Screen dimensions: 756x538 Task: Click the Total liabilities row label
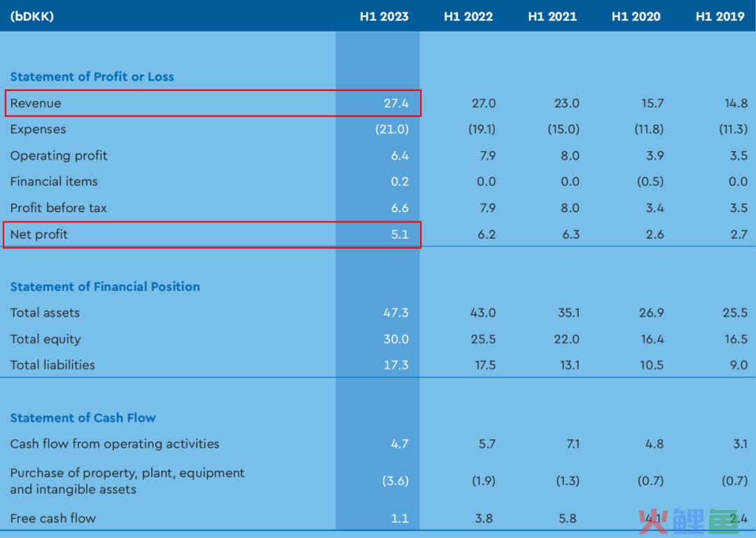coord(52,365)
